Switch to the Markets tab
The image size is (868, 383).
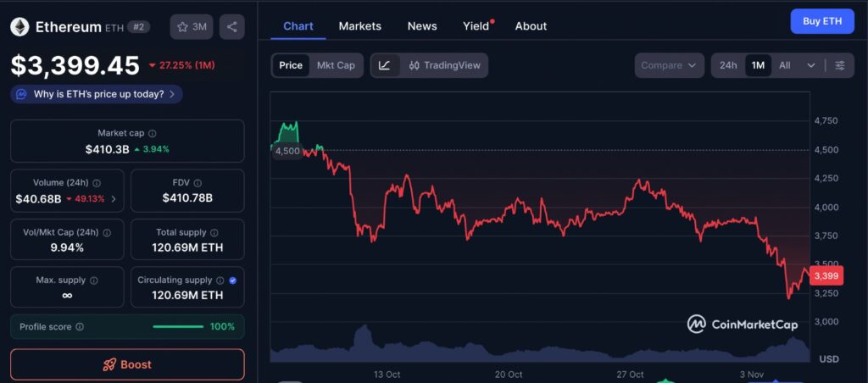(x=359, y=26)
